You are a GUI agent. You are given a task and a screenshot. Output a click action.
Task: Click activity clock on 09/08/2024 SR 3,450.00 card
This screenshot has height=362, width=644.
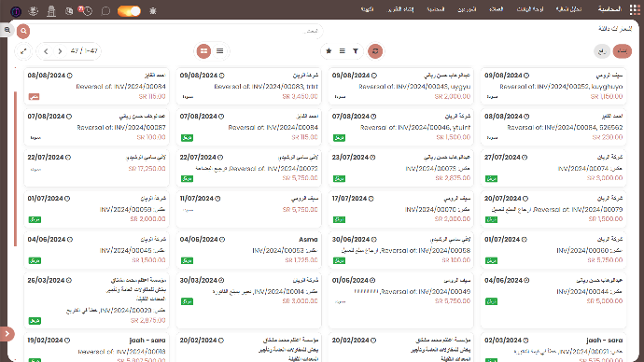pos(222,76)
